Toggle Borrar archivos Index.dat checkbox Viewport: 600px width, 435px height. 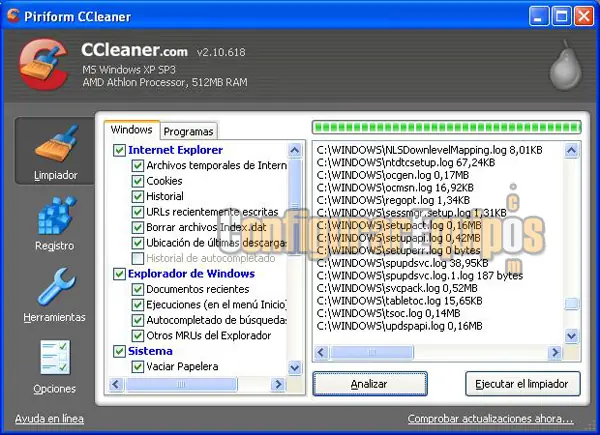(x=137, y=227)
